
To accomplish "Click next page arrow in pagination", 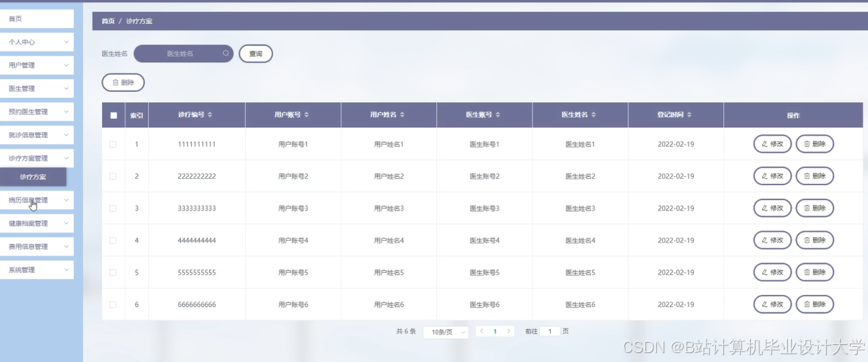I will (508, 331).
